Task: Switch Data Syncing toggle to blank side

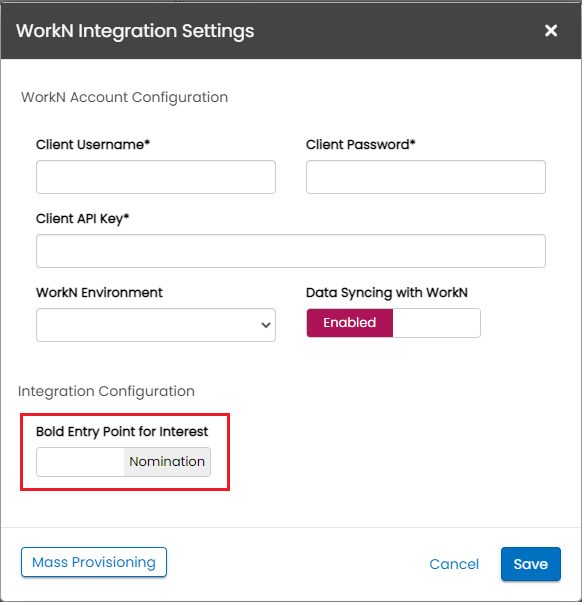Action: click(x=436, y=323)
